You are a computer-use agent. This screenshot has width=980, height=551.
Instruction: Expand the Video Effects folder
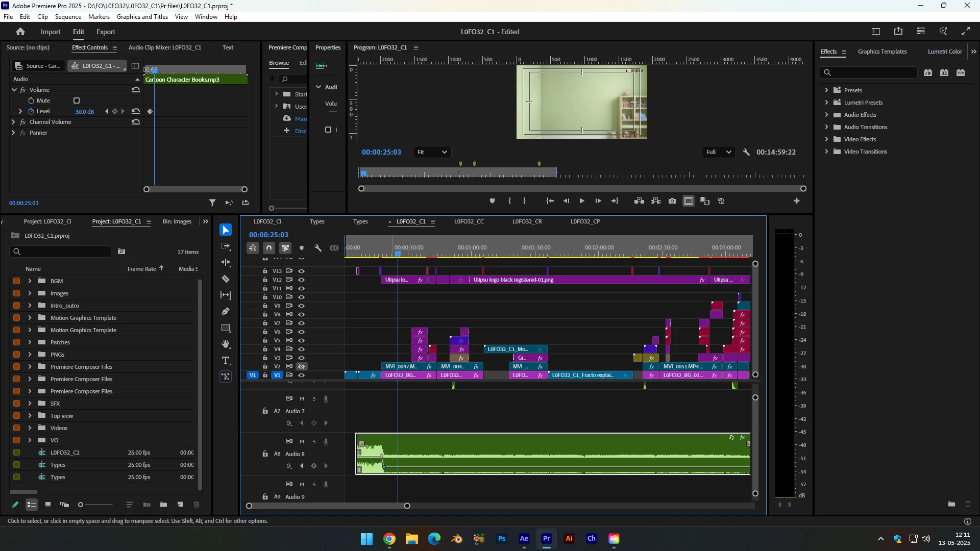[826, 139]
